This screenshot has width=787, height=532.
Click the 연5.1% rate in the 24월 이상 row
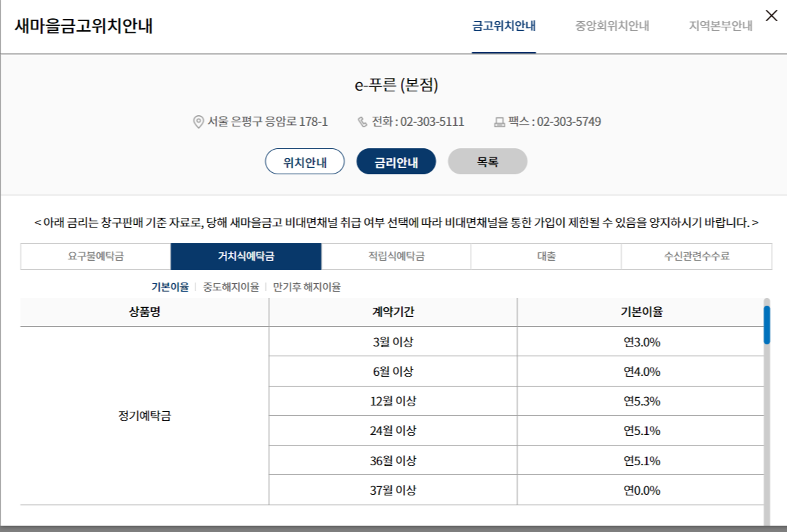point(641,431)
